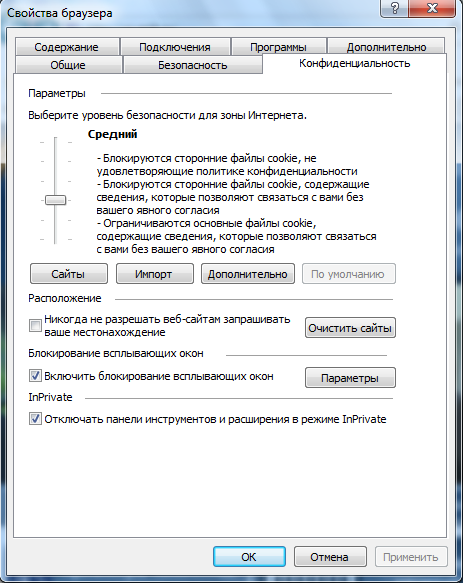Click the Выберите уровень безопасности text

[167, 115]
